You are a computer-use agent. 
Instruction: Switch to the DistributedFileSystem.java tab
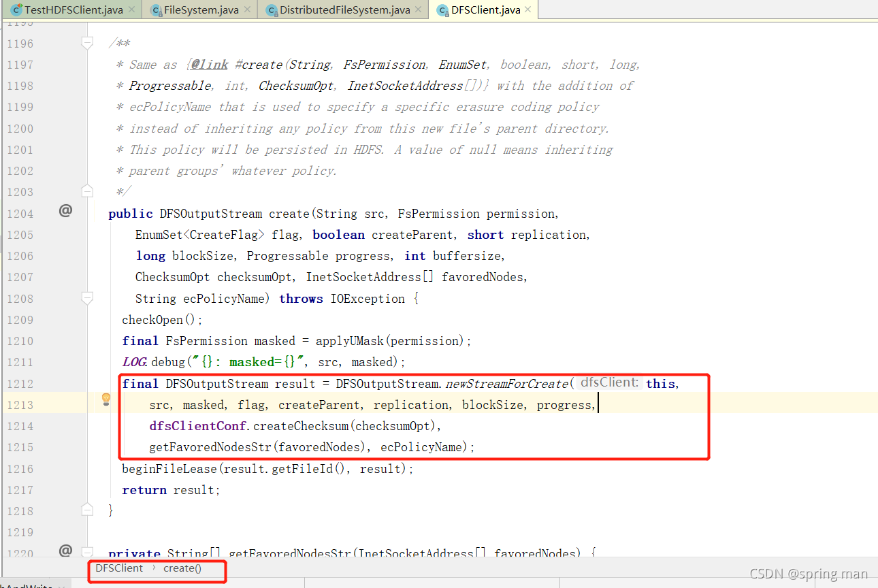tap(344, 10)
